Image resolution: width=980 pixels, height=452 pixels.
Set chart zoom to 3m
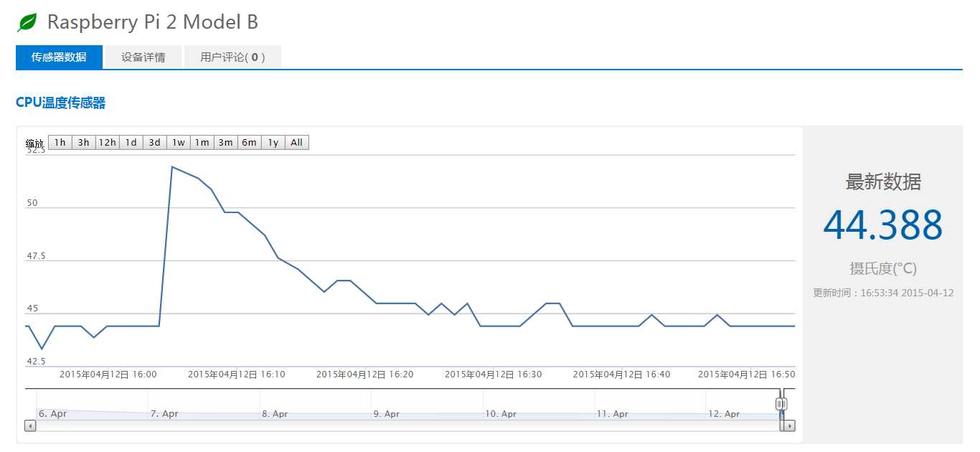(226, 143)
